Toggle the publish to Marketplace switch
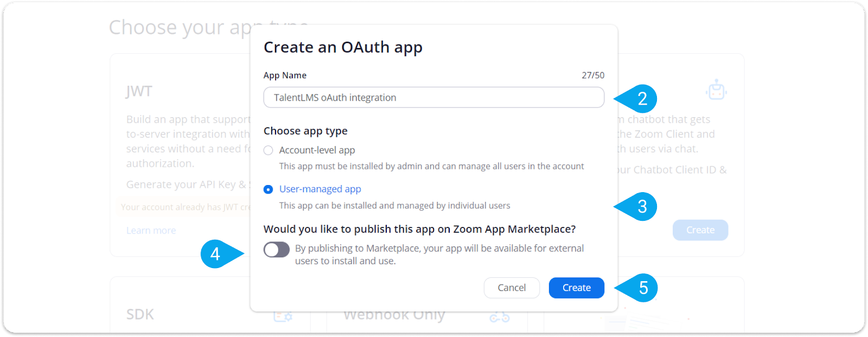868x337 pixels. point(277,250)
